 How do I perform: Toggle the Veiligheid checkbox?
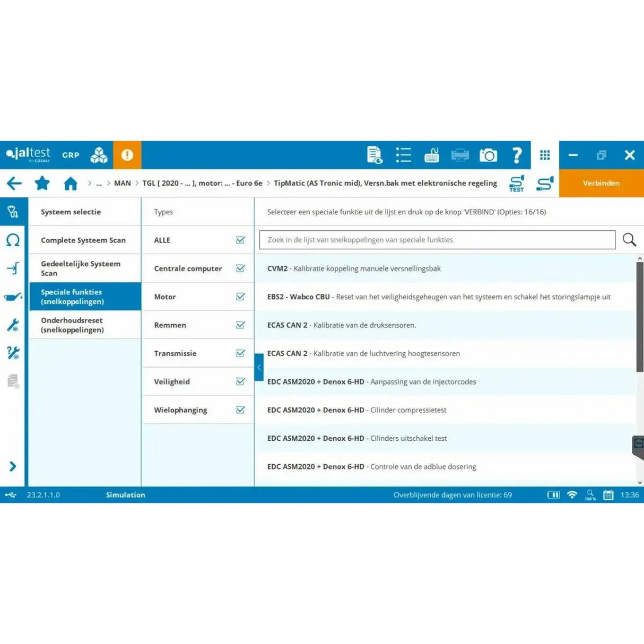pyautogui.click(x=240, y=381)
